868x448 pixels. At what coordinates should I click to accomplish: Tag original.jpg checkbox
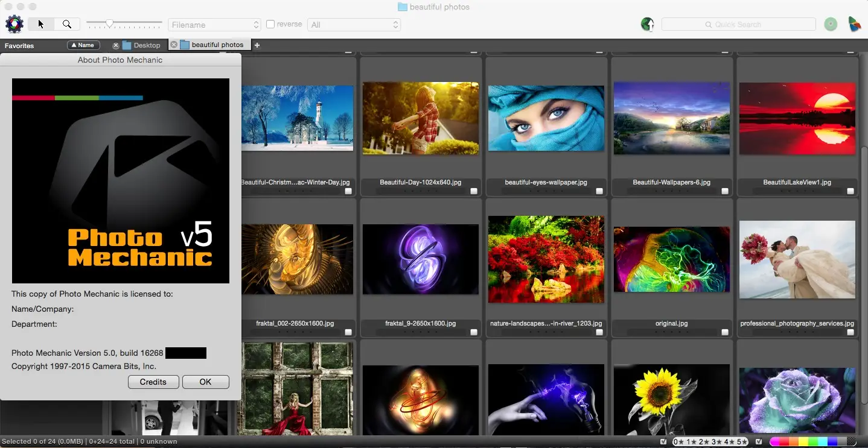click(x=725, y=332)
